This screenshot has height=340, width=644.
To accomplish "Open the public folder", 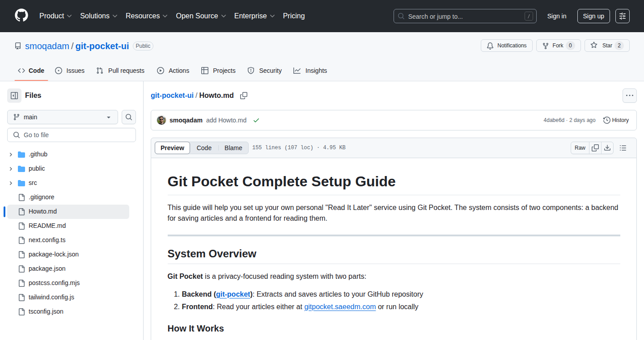I will (x=37, y=168).
